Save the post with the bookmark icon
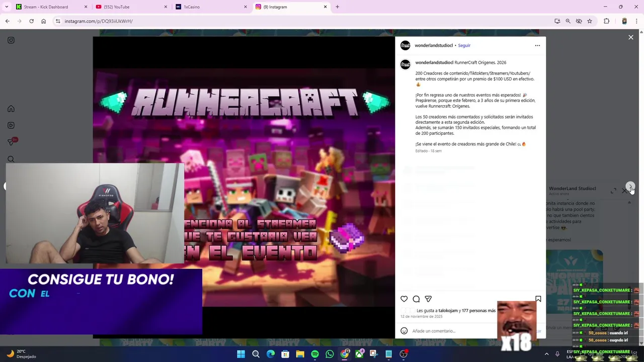 (x=538, y=299)
